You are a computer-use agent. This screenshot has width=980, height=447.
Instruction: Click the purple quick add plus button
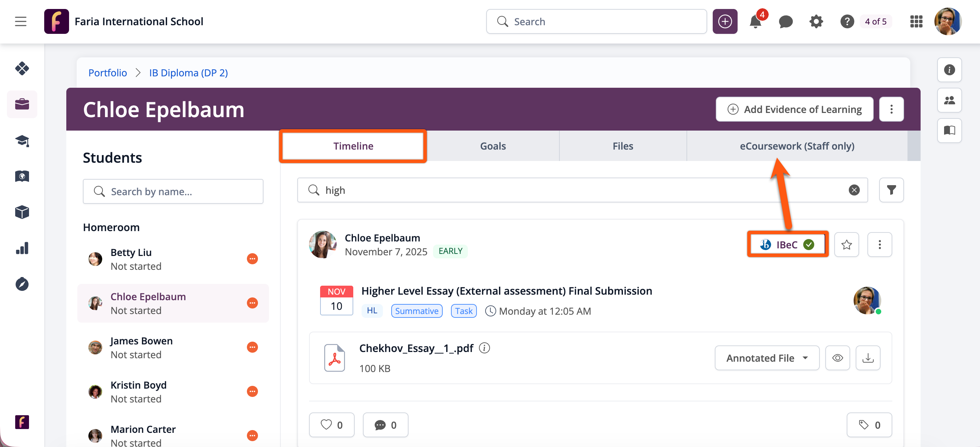tap(725, 22)
